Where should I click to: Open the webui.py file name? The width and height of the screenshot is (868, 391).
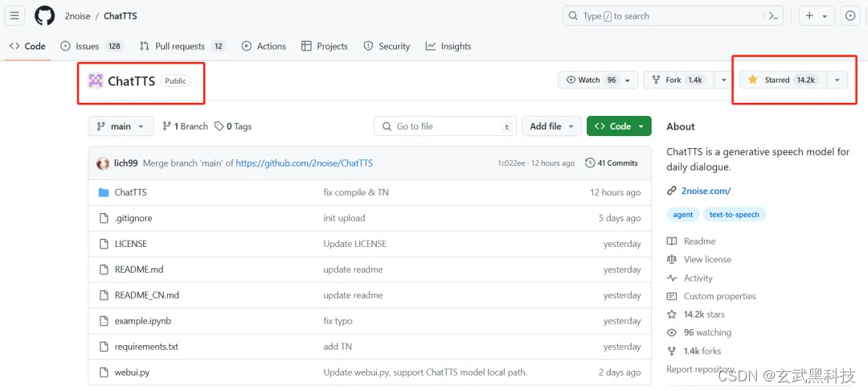(132, 372)
